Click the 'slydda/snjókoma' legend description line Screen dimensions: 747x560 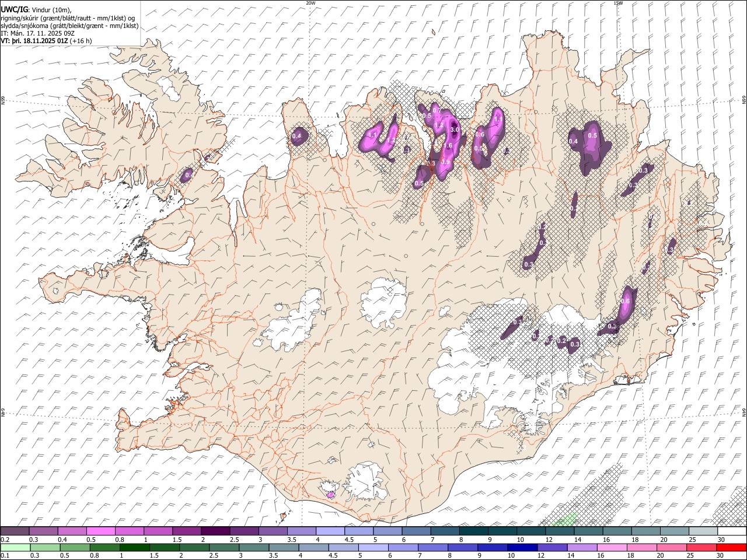click(x=69, y=26)
